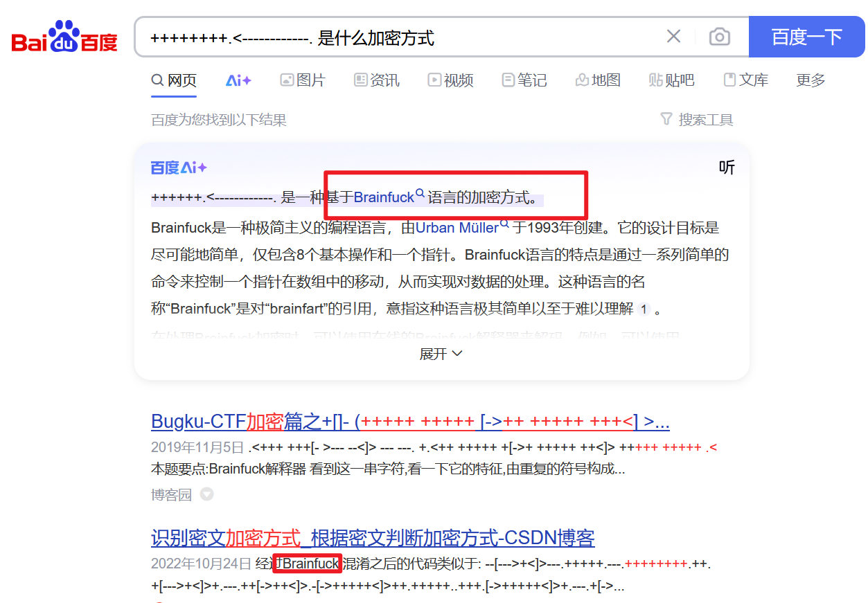
Task: Open camera image search icon
Action: click(x=720, y=37)
